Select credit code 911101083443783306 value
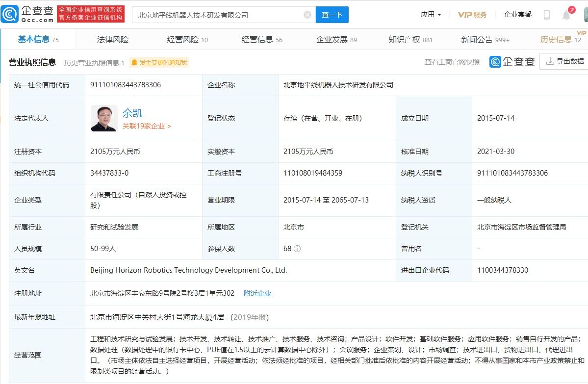 [x=126, y=85]
